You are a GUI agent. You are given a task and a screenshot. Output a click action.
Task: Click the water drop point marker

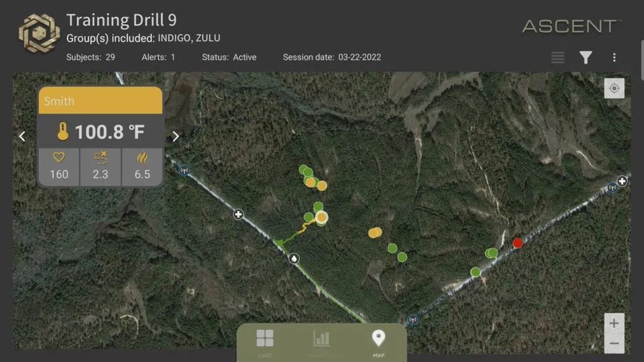click(x=294, y=259)
